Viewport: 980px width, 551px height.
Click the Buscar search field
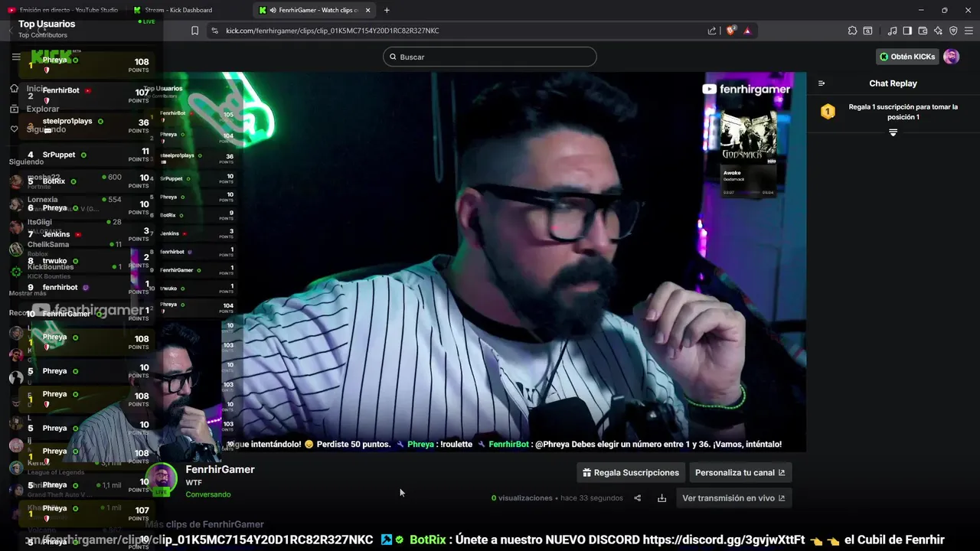(x=490, y=57)
